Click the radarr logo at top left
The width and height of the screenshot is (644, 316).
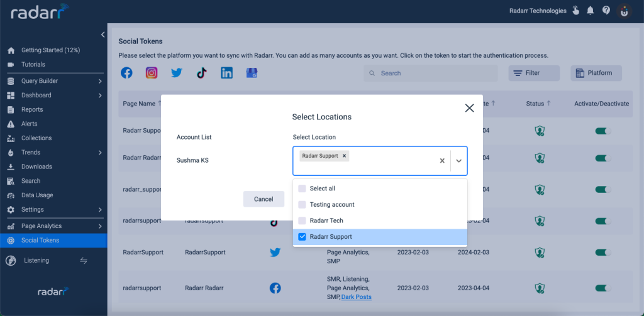point(40,13)
